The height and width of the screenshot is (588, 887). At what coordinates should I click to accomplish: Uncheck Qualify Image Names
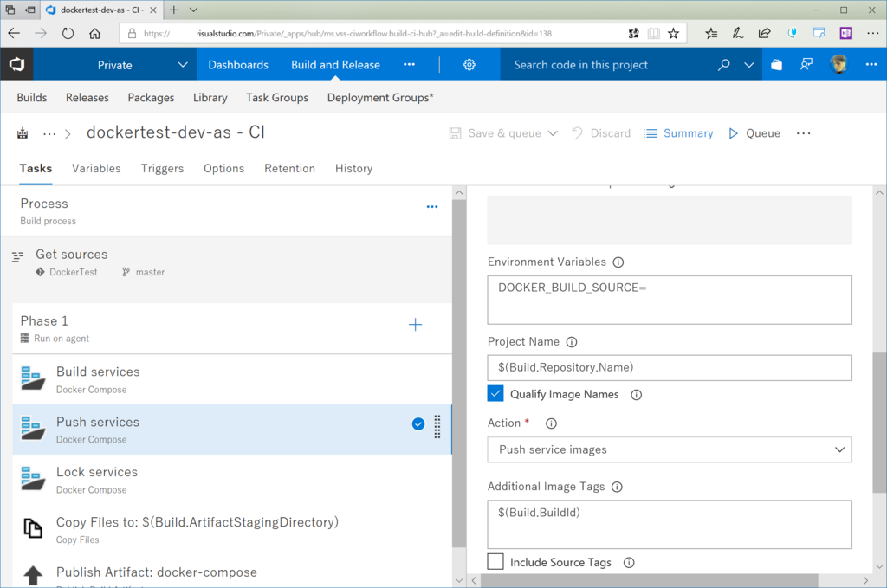(x=495, y=393)
